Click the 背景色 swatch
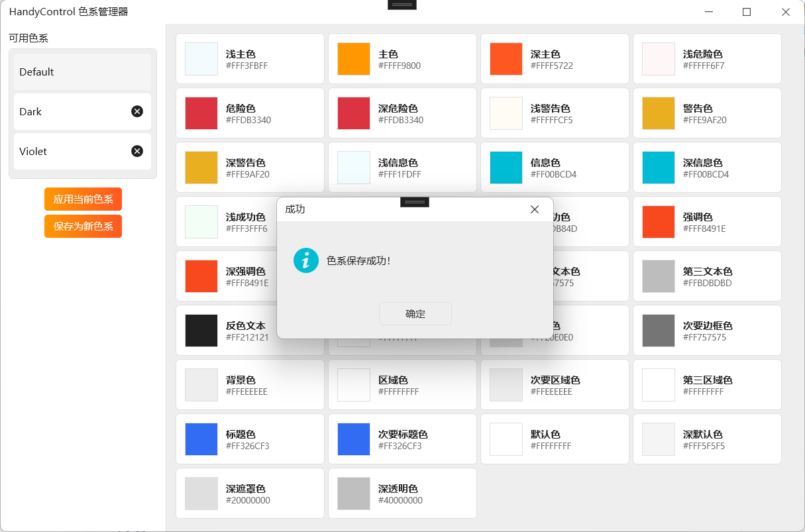805x532 pixels. point(201,385)
